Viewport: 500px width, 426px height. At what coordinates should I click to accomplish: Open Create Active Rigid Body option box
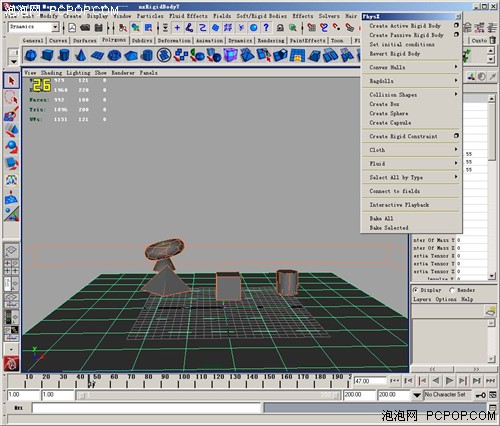(456, 25)
